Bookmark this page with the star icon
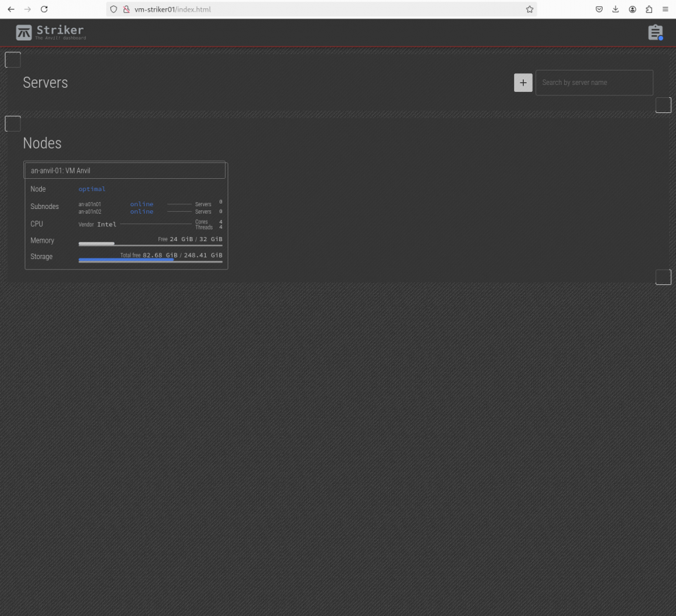 click(529, 9)
